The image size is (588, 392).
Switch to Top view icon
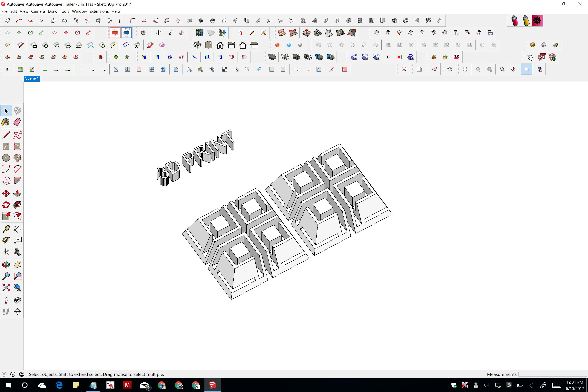(209, 45)
